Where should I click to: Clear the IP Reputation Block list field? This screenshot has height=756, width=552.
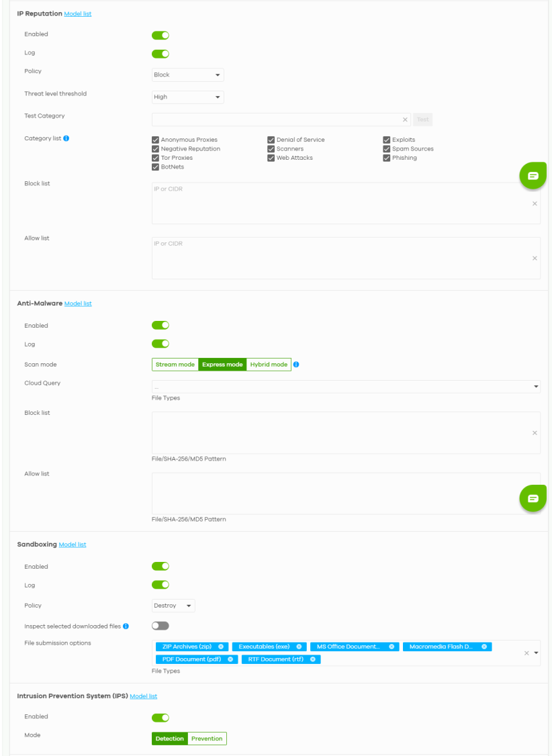click(x=535, y=203)
